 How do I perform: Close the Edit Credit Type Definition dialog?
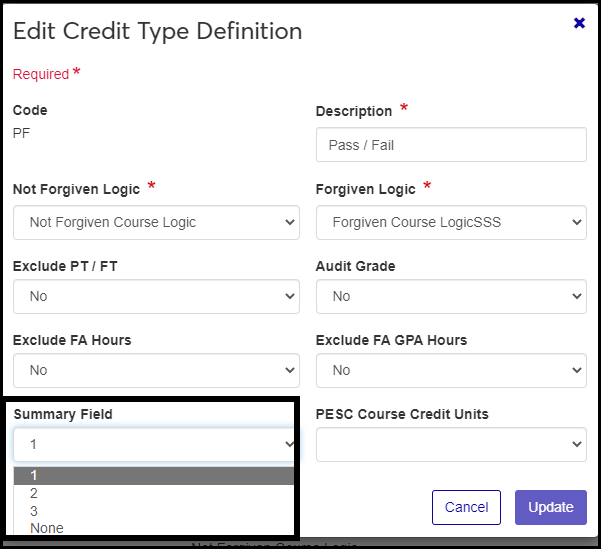click(x=579, y=23)
